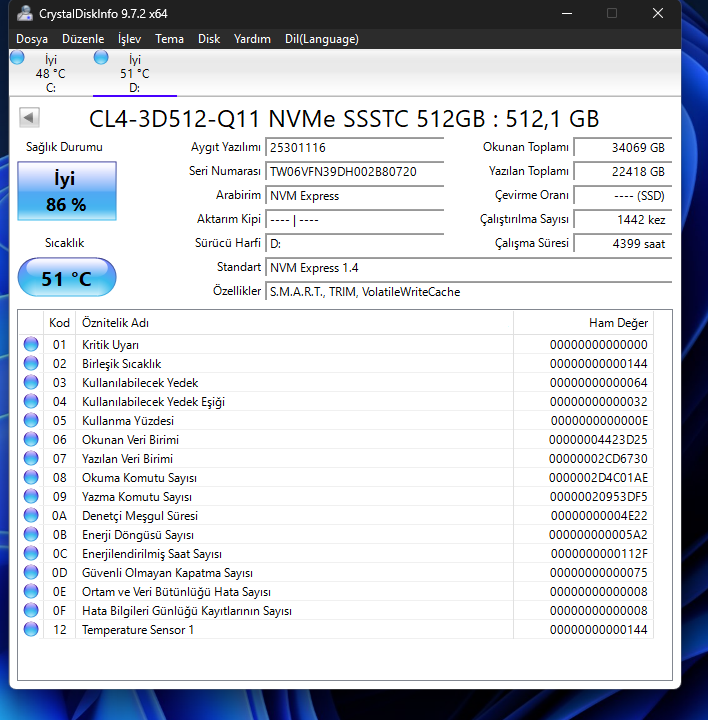Click the 51 °C temperature button

coord(67,277)
